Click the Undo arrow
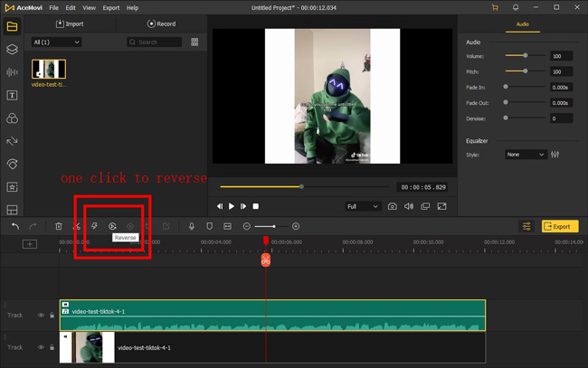The height and width of the screenshot is (368, 588). click(15, 226)
